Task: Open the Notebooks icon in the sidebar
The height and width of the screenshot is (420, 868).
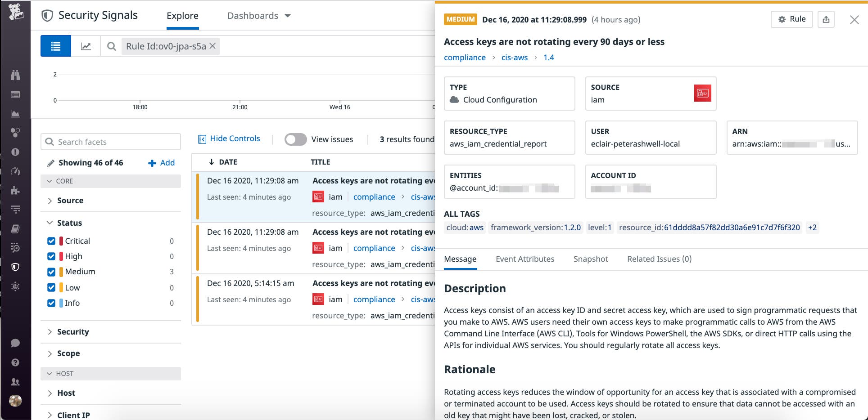Action: (15, 228)
